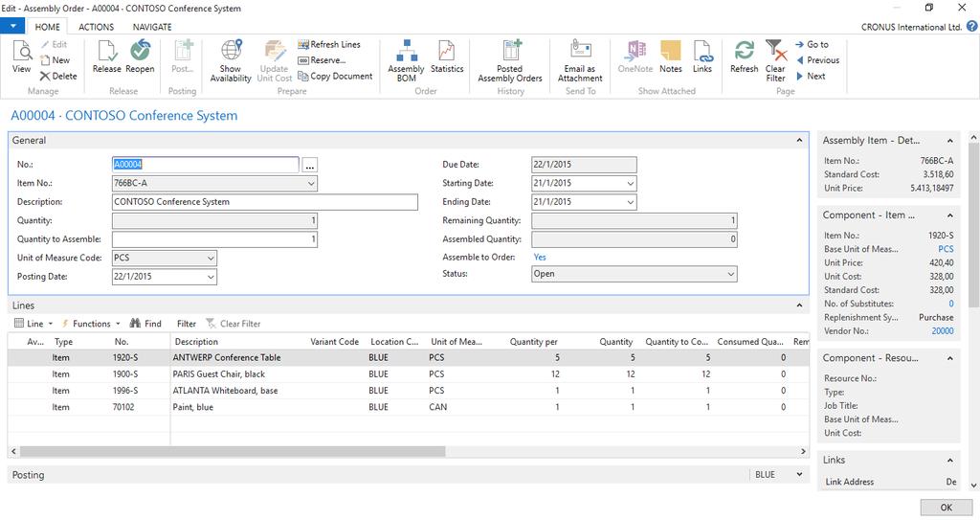
Task: Open the Starting Date dropdown
Action: 630,183
